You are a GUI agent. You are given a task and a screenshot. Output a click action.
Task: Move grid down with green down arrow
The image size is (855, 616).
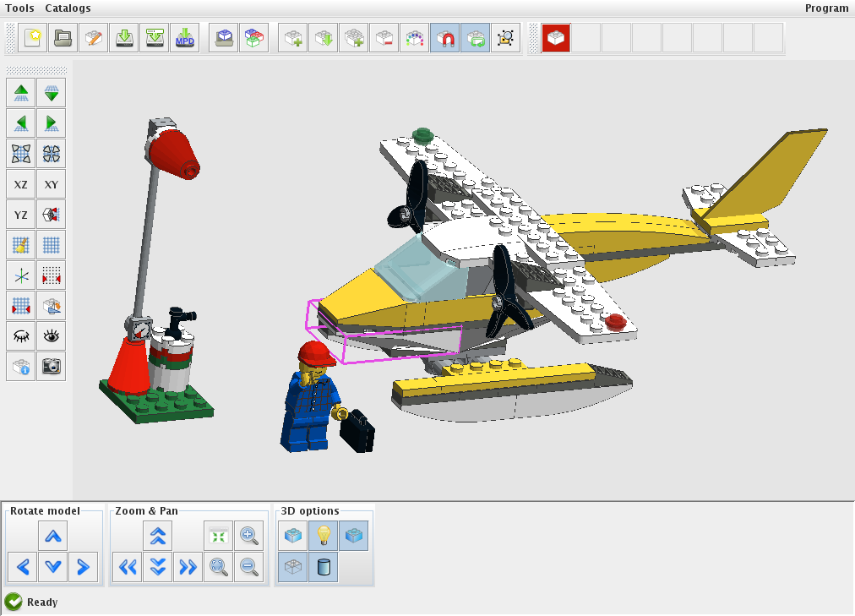52,93
